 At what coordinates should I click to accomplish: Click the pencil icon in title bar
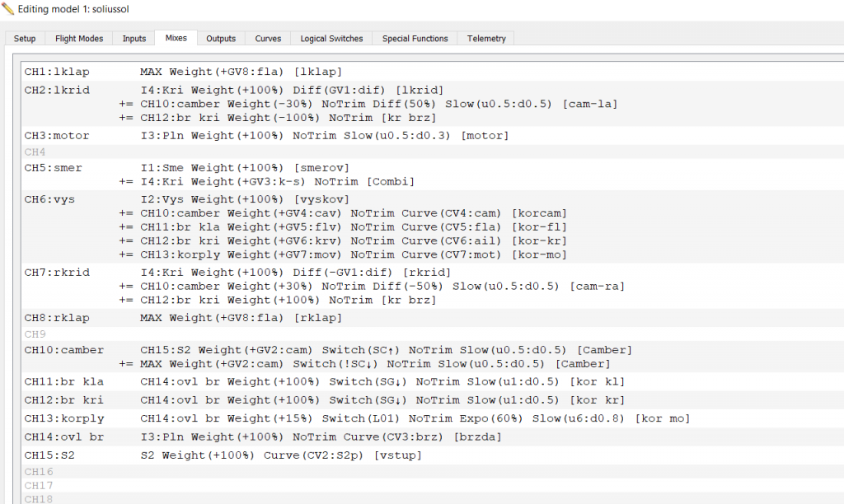point(9,9)
